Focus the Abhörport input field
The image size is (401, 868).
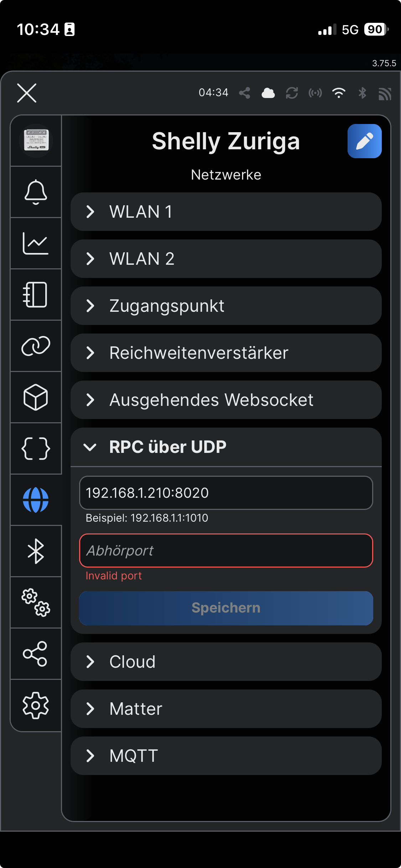226,551
